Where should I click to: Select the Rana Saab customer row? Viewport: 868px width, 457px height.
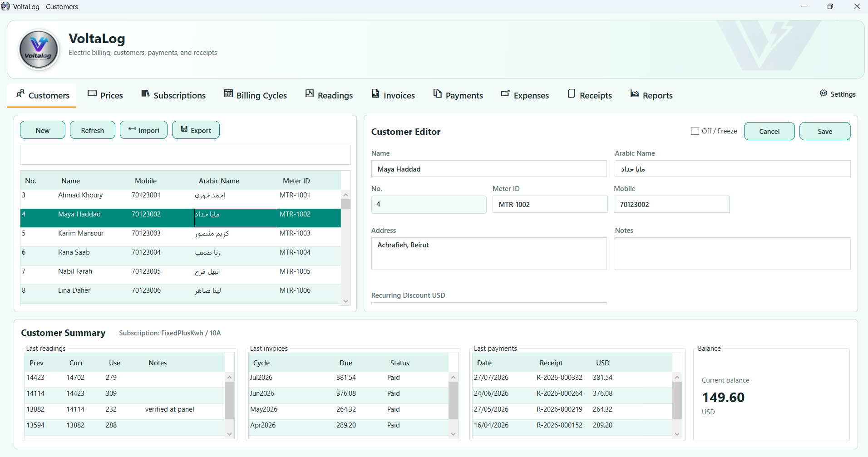pyautogui.click(x=180, y=256)
